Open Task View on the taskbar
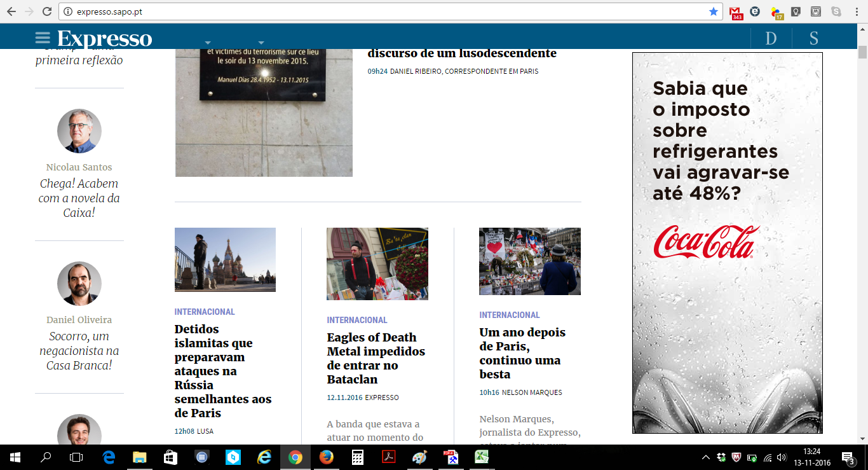 (76, 457)
